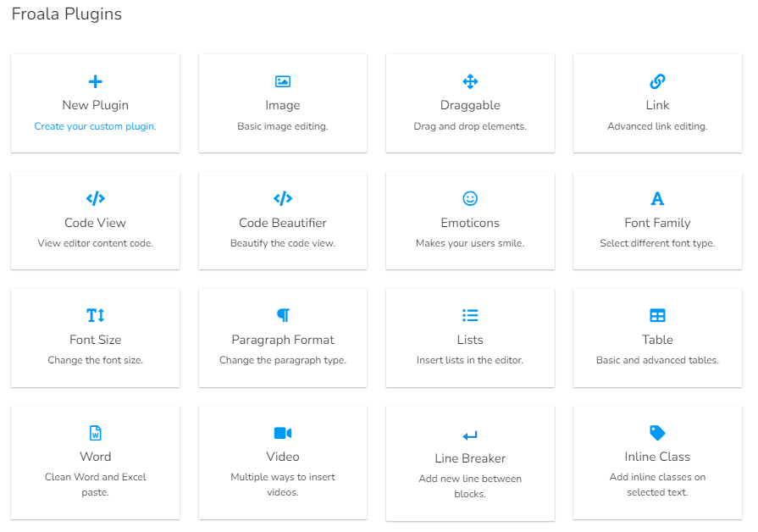Click 'Beautify the code view.' description
Image resolution: width=758 pixels, height=532 pixels.
283,243
